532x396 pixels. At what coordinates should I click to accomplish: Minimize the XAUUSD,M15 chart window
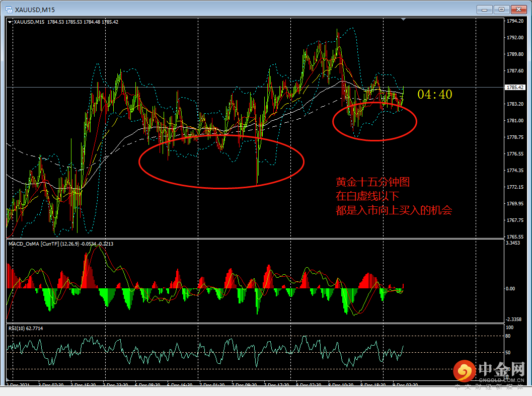click(x=484, y=10)
